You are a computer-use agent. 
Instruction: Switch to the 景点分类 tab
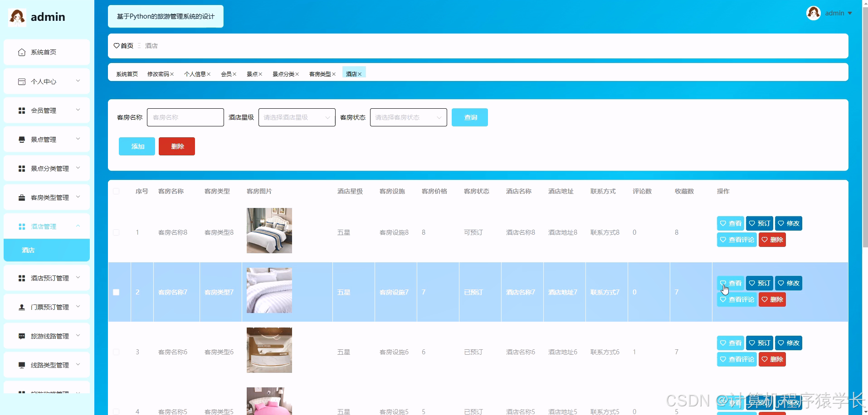(x=283, y=74)
